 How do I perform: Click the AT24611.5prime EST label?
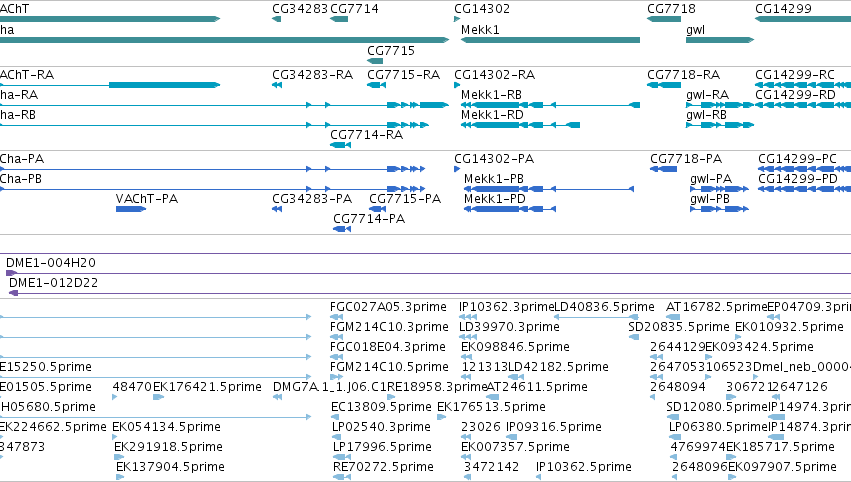[x=537, y=387]
